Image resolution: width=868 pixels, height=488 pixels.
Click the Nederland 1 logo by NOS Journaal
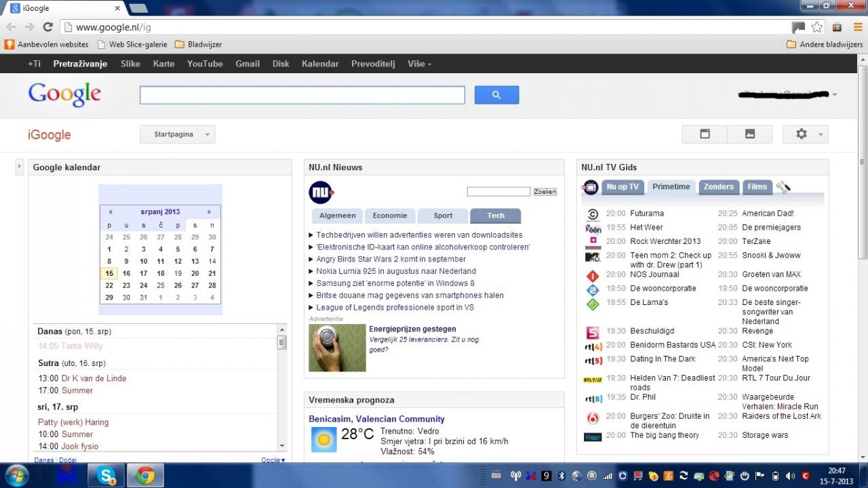pyautogui.click(x=593, y=276)
